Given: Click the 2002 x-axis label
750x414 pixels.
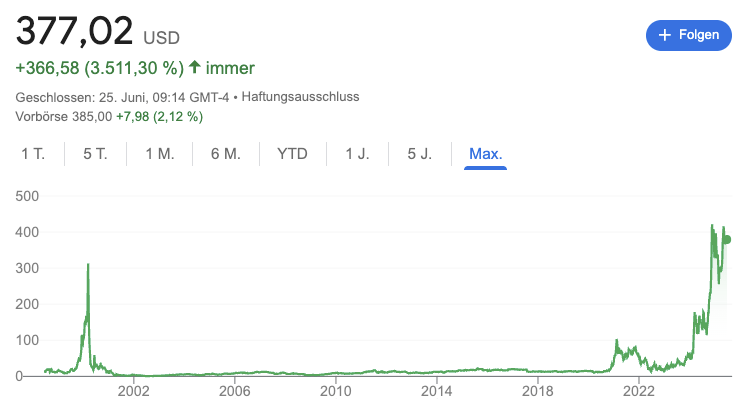Looking at the screenshot, I should (133, 391).
